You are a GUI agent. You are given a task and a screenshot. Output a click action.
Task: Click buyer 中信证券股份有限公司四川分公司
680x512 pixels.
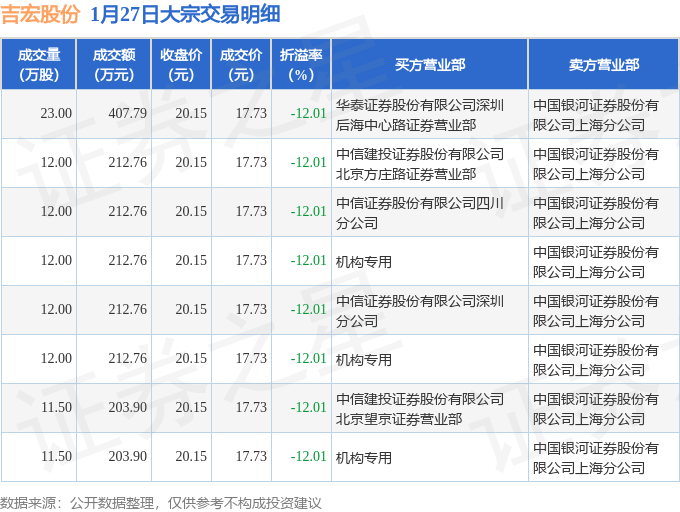click(x=420, y=213)
